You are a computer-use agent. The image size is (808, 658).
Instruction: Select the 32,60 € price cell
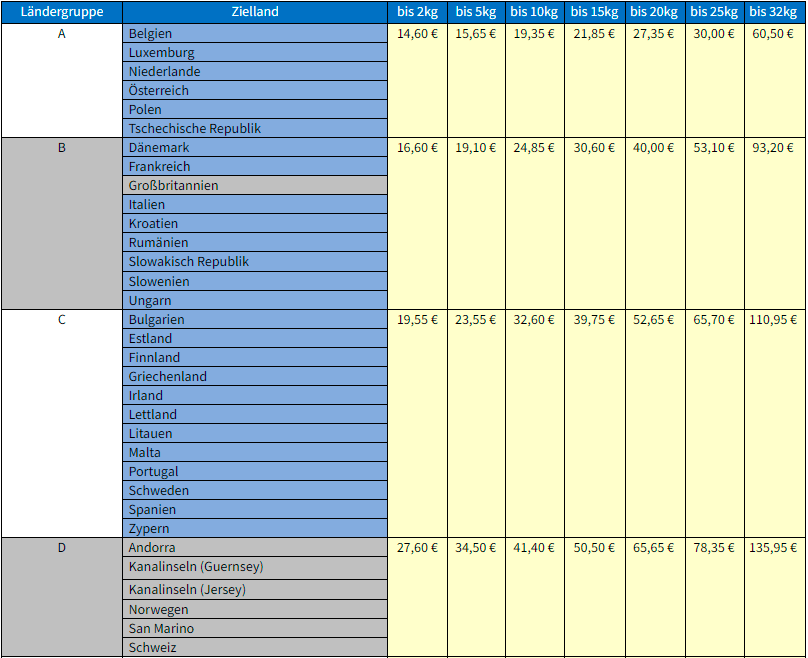pyautogui.click(x=535, y=320)
